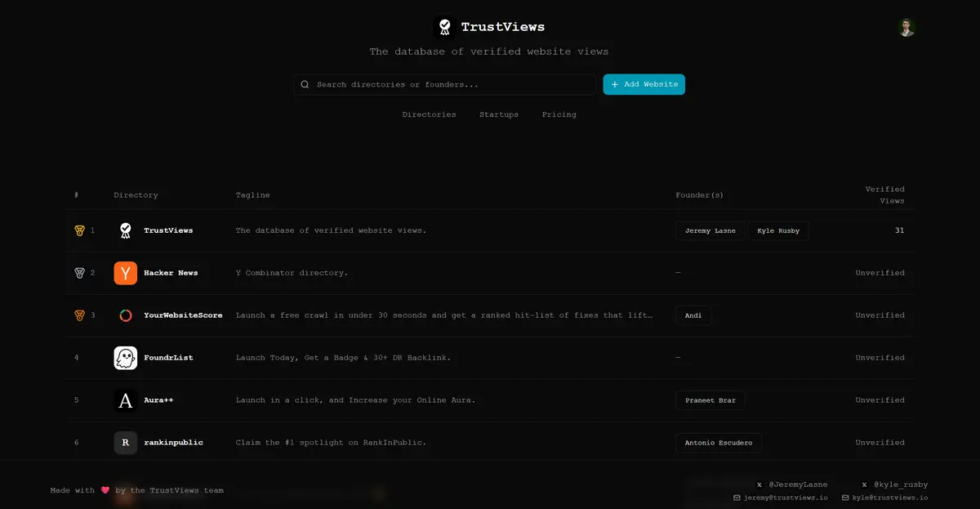Click the TrustViews verified badge icon in row one
The height and width of the screenshot is (509, 980).
tap(125, 230)
